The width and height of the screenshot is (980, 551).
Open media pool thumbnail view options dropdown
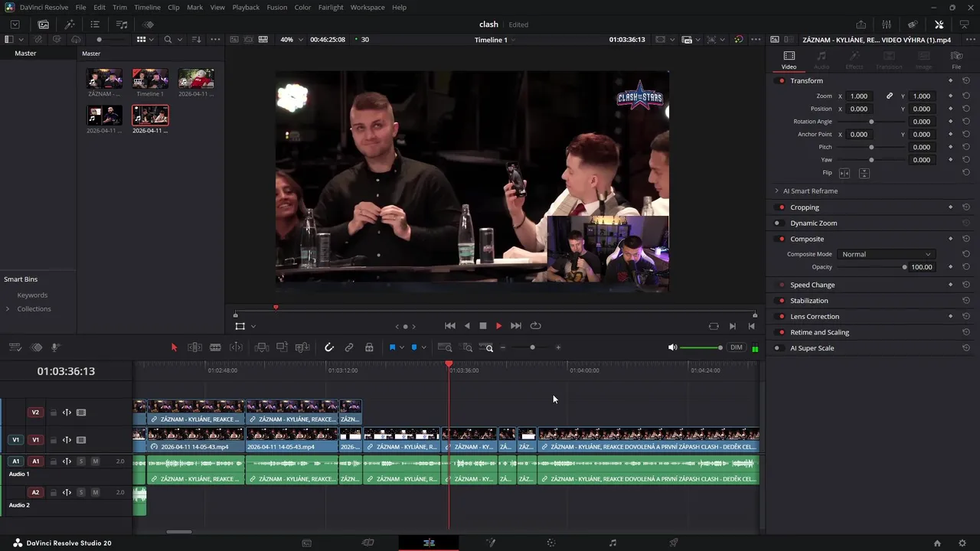pyautogui.click(x=152, y=40)
